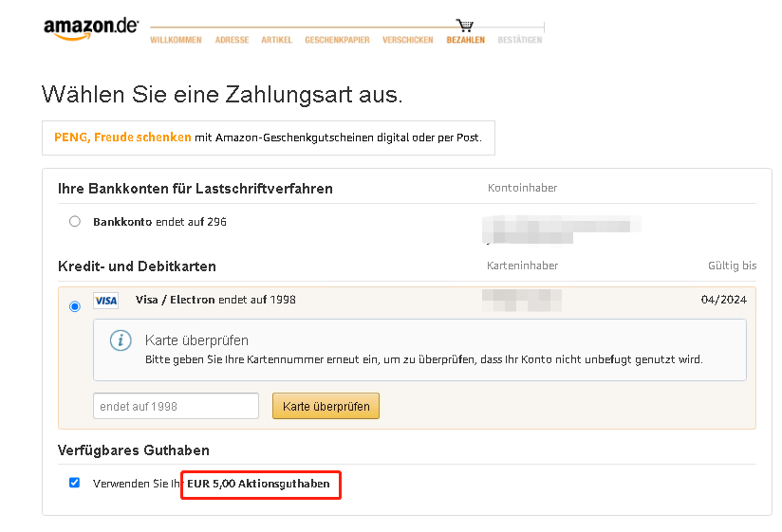
Task: Go to the ARTIKEL step
Action: (277, 40)
